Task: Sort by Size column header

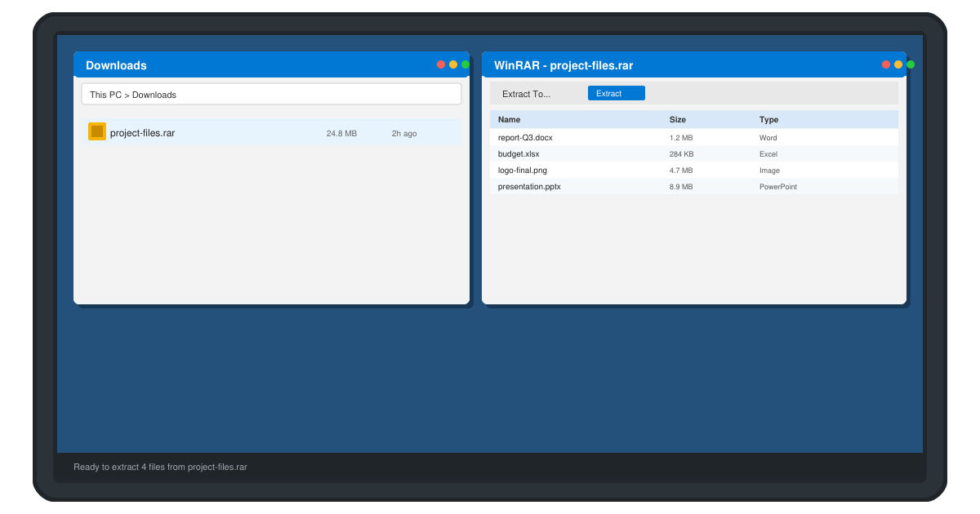Action: pos(678,119)
